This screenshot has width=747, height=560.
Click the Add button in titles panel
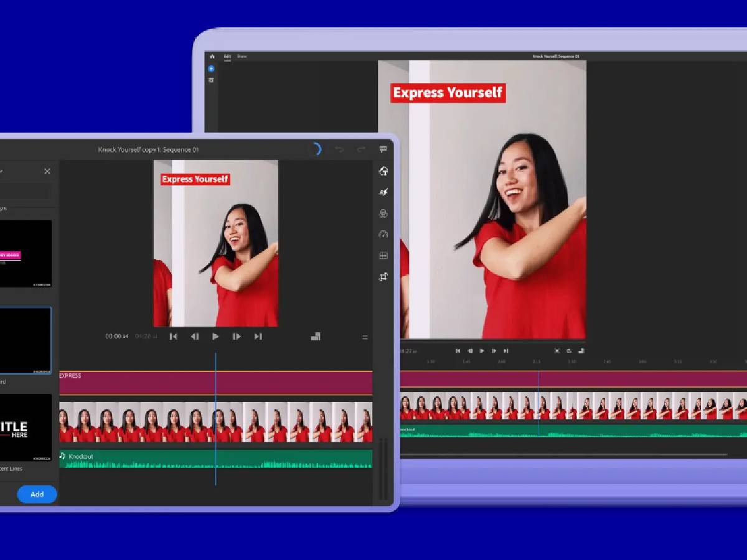[x=37, y=494]
